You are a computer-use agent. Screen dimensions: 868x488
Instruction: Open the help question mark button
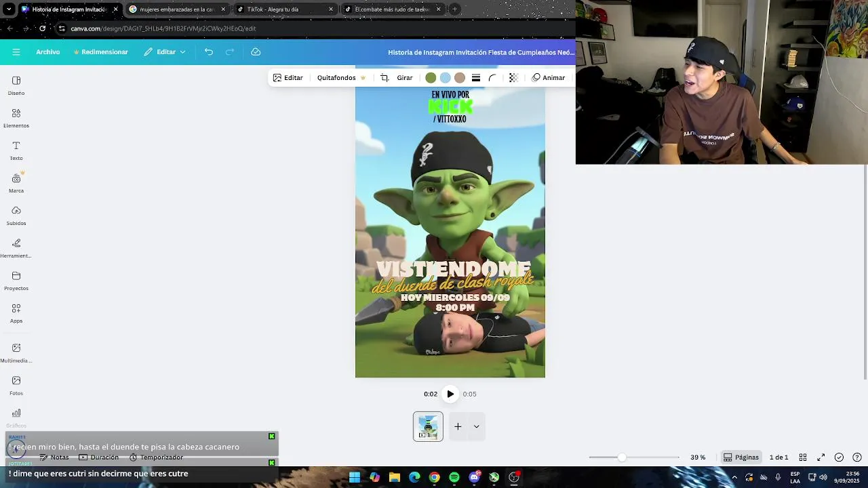857,457
